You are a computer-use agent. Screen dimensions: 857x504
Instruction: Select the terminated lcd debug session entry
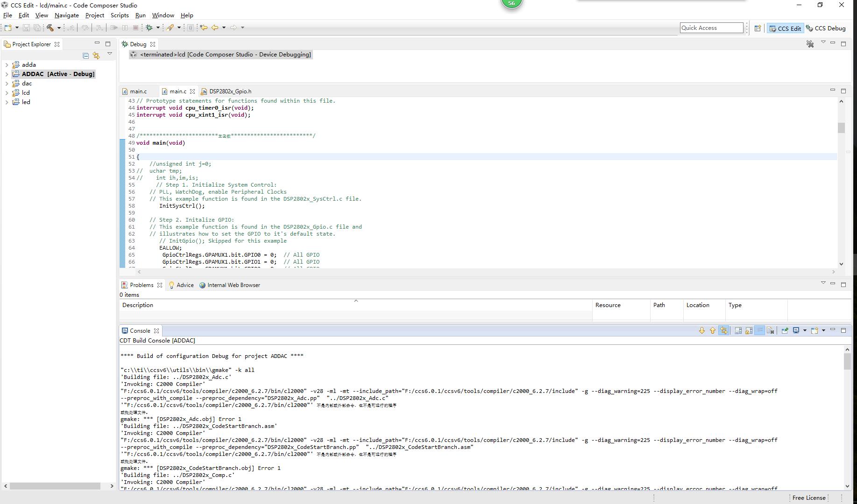[x=220, y=55]
